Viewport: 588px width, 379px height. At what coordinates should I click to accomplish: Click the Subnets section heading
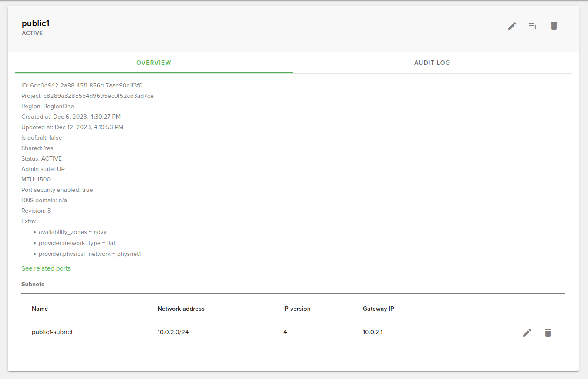pos(33,284)
